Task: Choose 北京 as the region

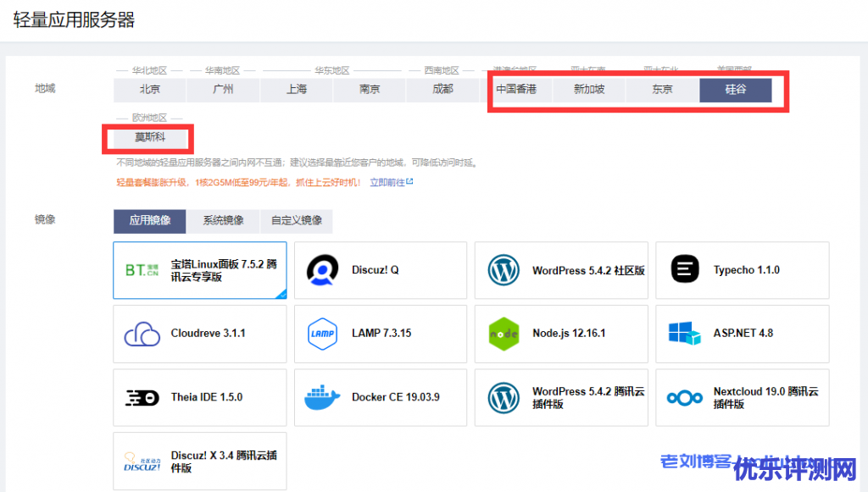Action: 150,90
